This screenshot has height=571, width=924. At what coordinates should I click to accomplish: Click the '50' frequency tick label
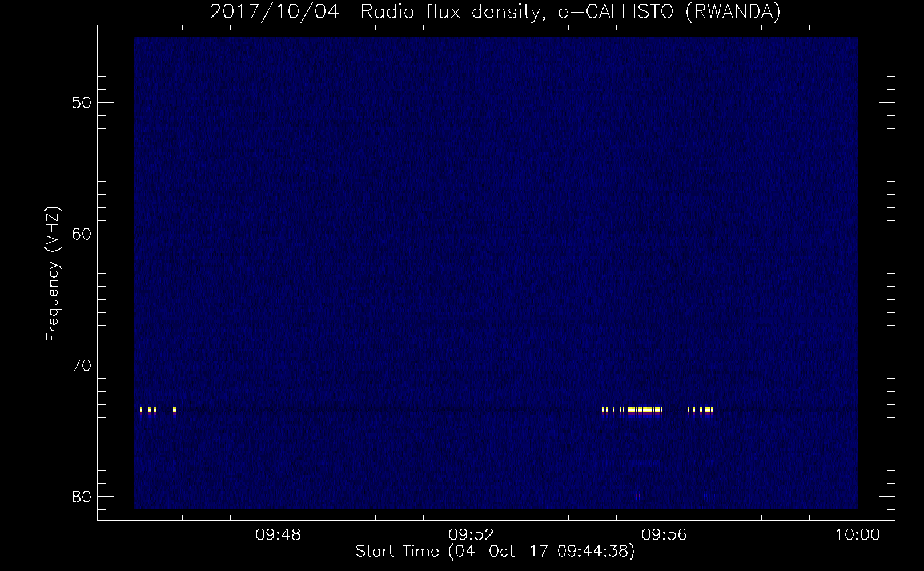pos(82,103)
